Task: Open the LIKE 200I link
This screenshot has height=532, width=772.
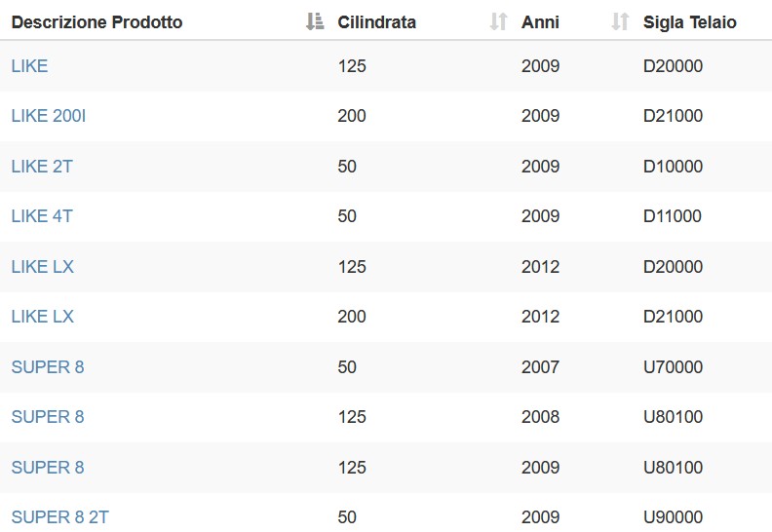Action: 49,116
